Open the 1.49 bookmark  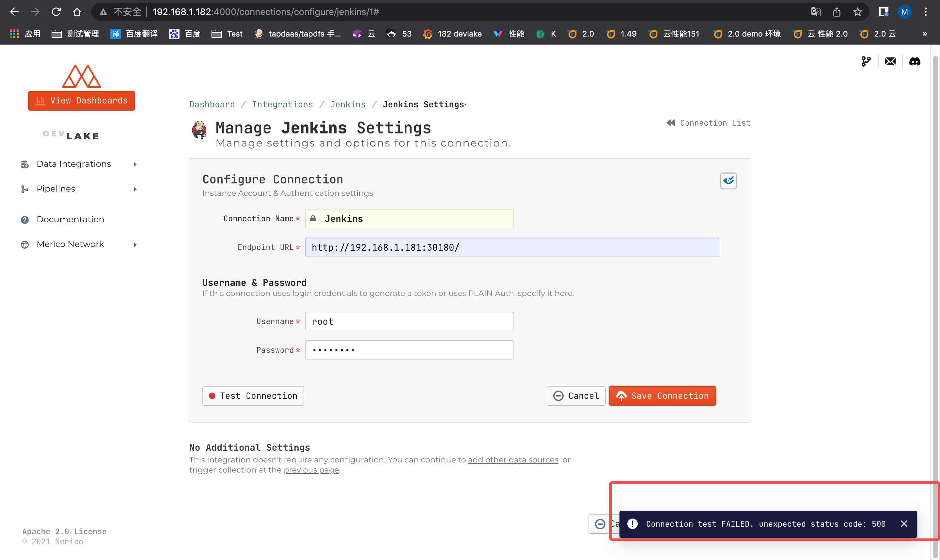point(621,34)
